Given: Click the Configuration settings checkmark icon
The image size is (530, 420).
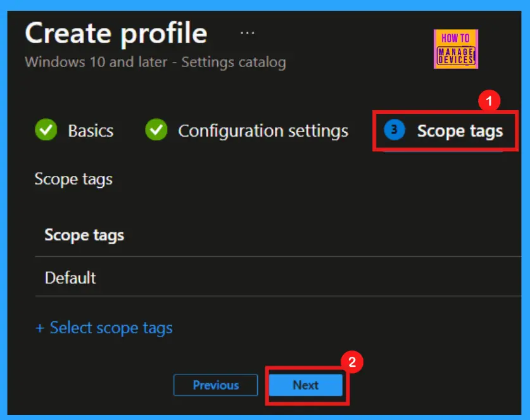Looking at the screenshot, I should click(x=156, y=130).
